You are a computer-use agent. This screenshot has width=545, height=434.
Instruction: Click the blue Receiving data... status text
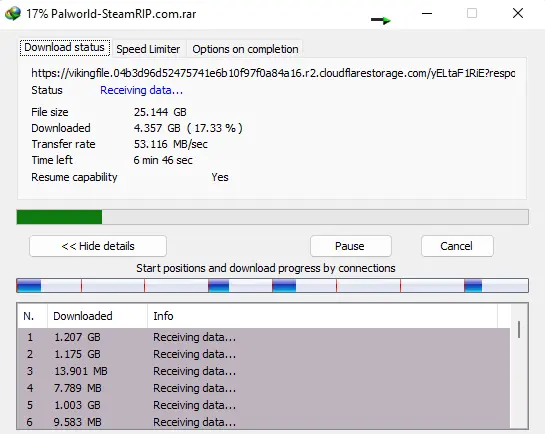pyautogui.click(x=141, y=90)
